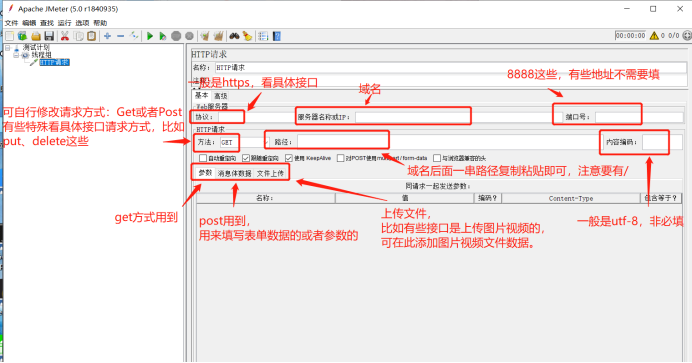This screenshot has width=692, height=363.
Task: Select the 参数 tab
Action: point(205,173)
